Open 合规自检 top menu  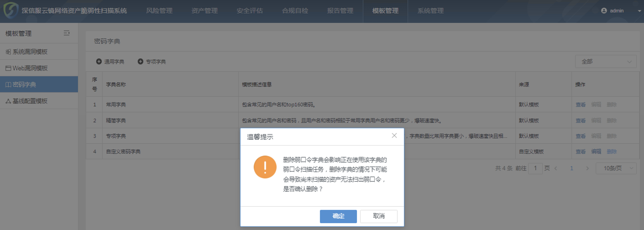tap(295, 11)
